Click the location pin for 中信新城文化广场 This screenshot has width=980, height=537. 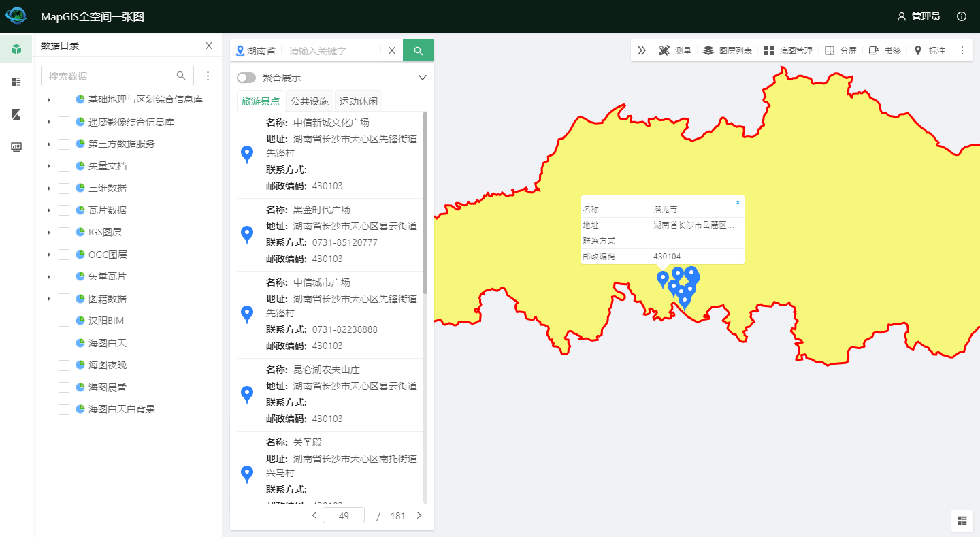click(247, 154)
